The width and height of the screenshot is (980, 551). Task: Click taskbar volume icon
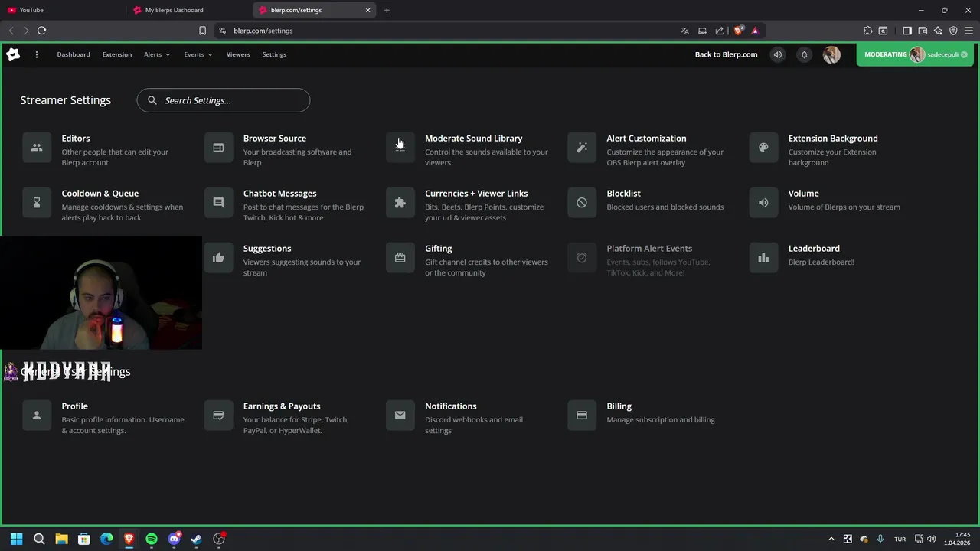point(931,539)
